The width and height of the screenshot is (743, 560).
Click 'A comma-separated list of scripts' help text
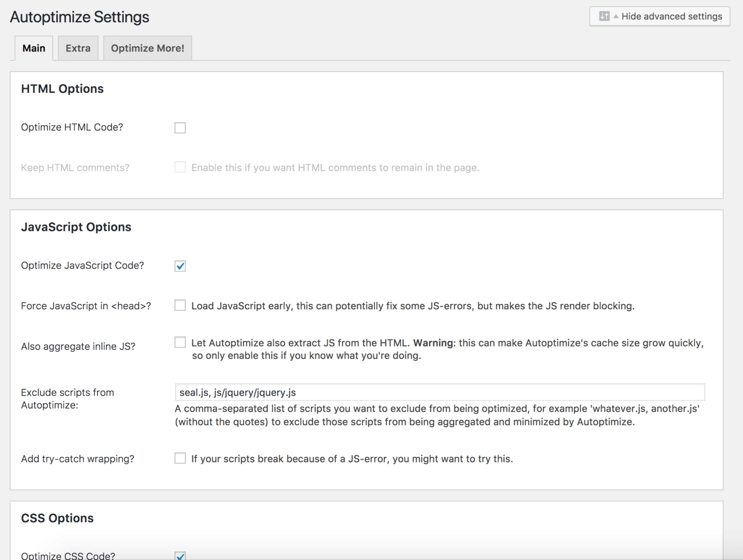coord(437,415)
